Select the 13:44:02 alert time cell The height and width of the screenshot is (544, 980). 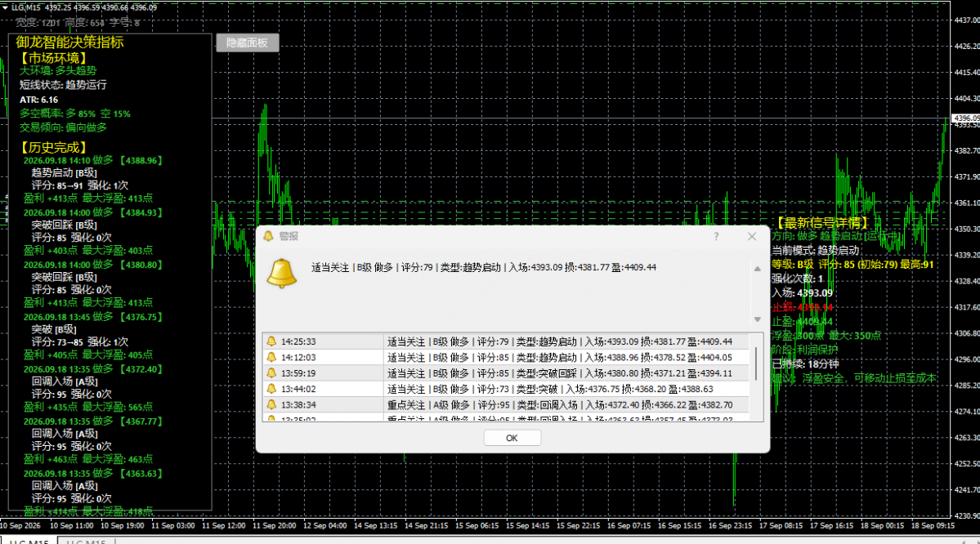pyautogui.click(x=298, y=389)
